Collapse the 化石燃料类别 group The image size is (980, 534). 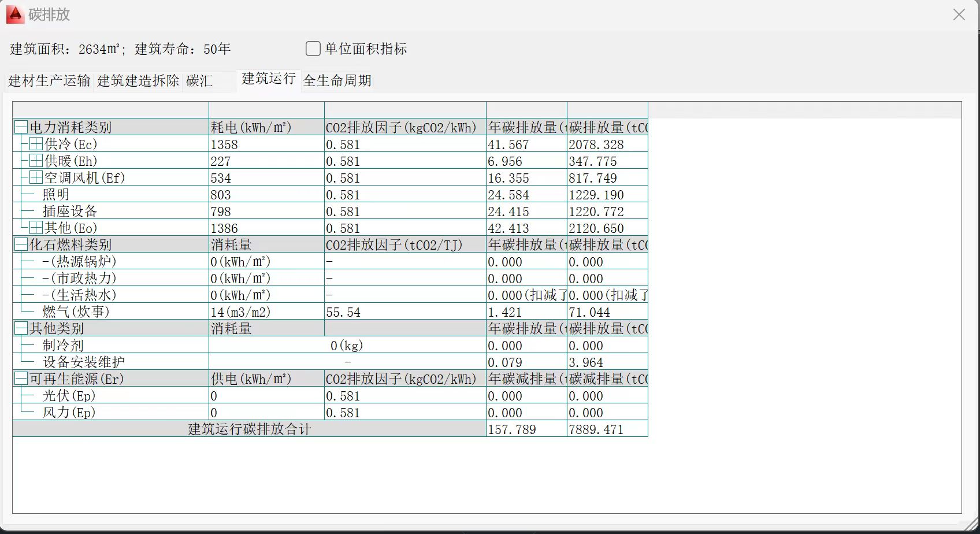21,244
